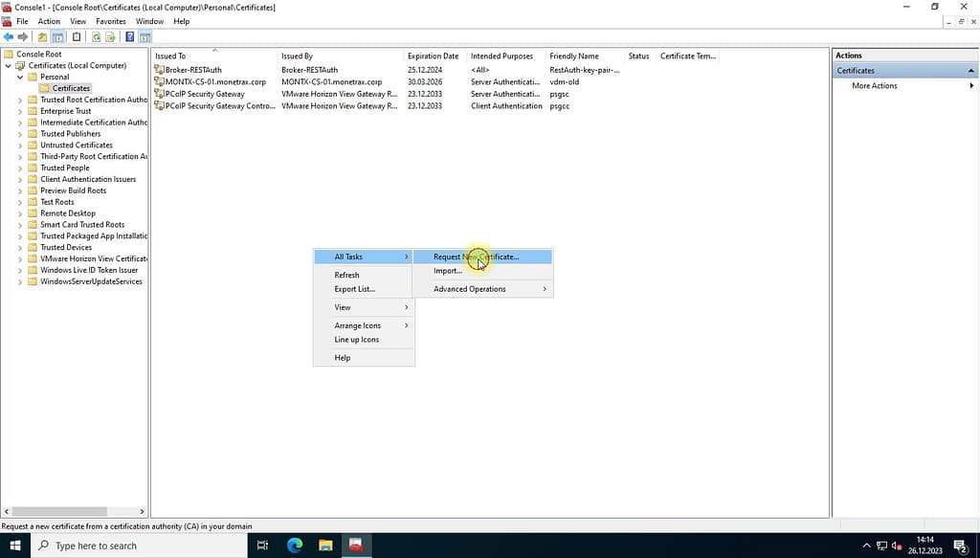This screenshot has height=558, width=980.
Task: Select Import from the All Tasks submenu
Action: 448,271
